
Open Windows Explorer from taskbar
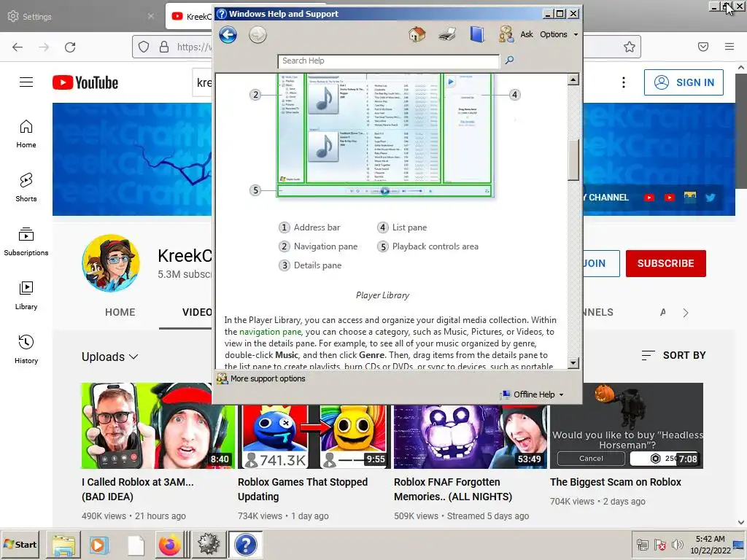(x=63, y=544)
